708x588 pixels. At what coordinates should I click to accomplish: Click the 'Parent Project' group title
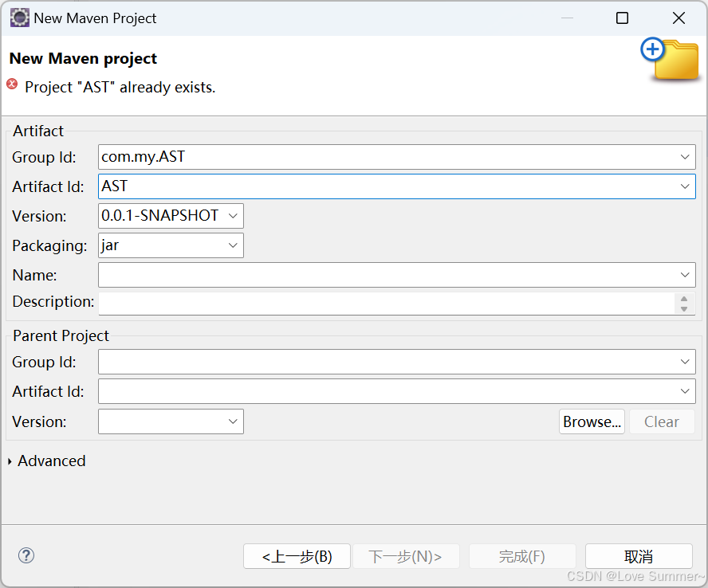(61, 335)
